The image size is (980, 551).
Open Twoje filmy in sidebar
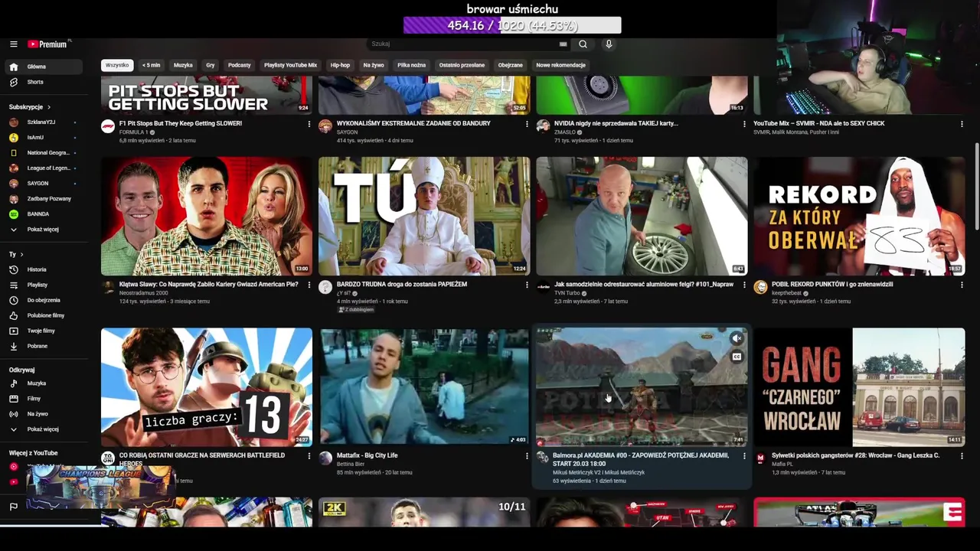coord(42,331)
